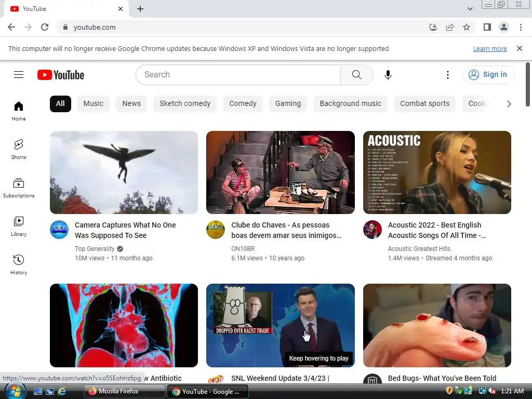Select the All filter chip
This screenshot has width=532, height=399.
(x=60, y=103)
